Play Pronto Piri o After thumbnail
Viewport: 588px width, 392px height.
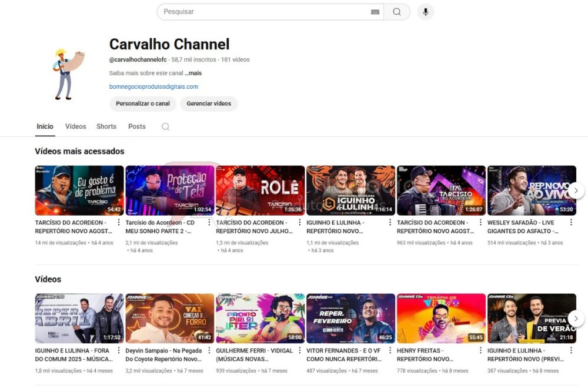pyautogui.click(x=260, y=319)
